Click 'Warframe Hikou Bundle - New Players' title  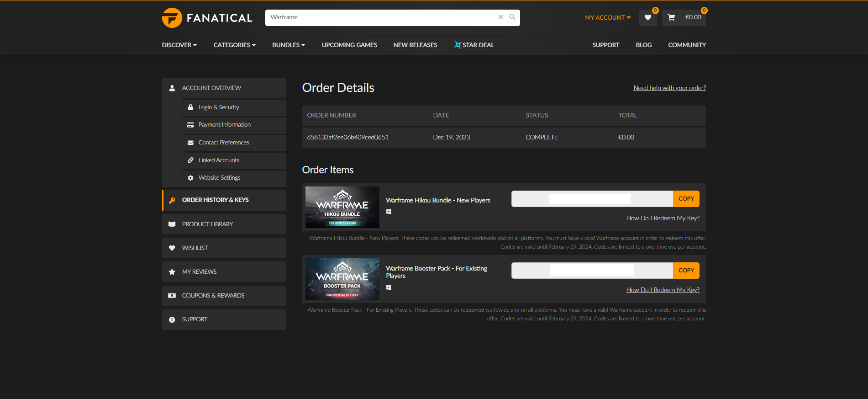[x=438, y=200]
